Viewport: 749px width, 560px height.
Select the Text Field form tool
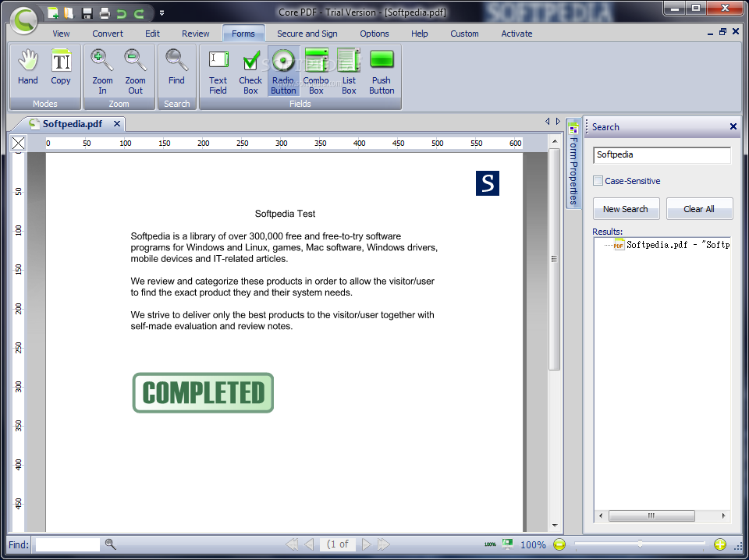[218, 72]
